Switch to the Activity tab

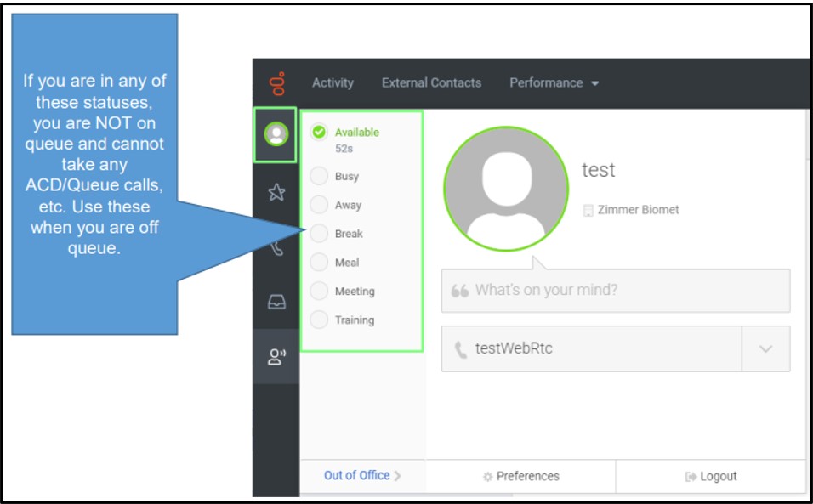point(333,82)
